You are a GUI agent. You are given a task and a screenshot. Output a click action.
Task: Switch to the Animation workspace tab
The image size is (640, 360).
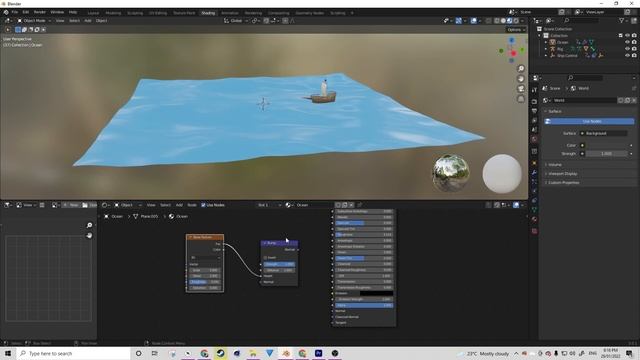[x=230, y=13]
